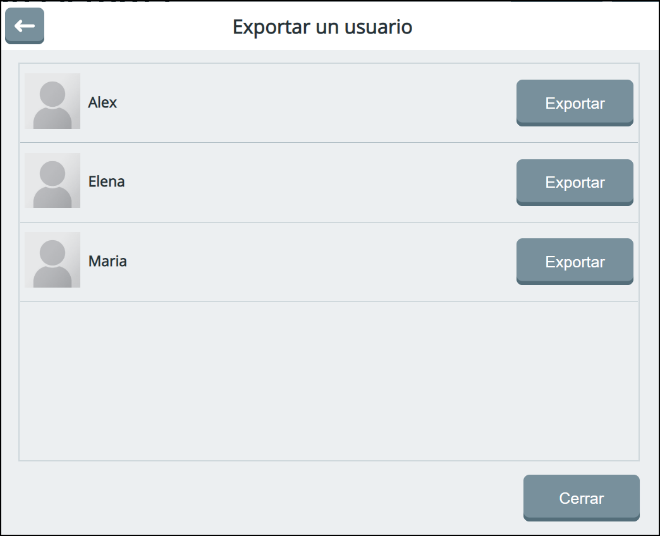Screen dimensions: 660x536
Task: Select the Maria user name label
Action: tap(107, 261)
